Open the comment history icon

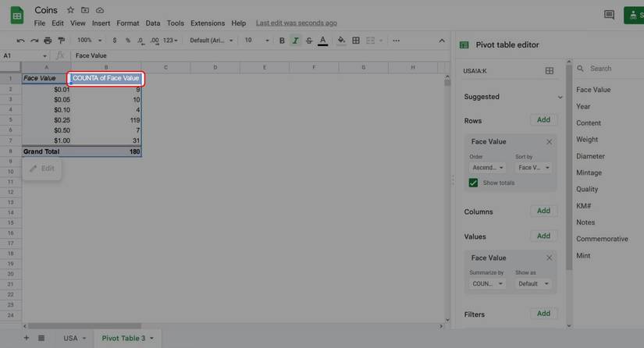(609, 15)
